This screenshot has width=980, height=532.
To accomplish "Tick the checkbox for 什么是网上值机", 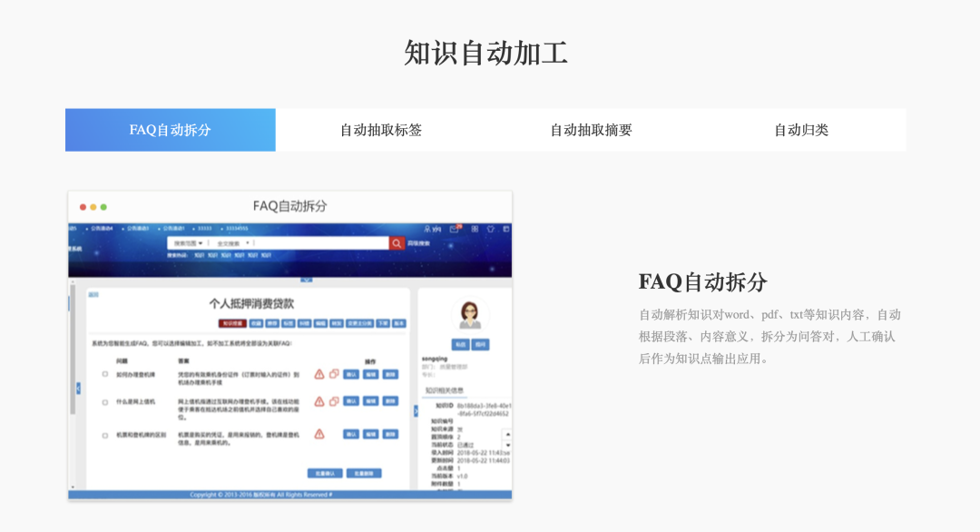I will 105,402.
